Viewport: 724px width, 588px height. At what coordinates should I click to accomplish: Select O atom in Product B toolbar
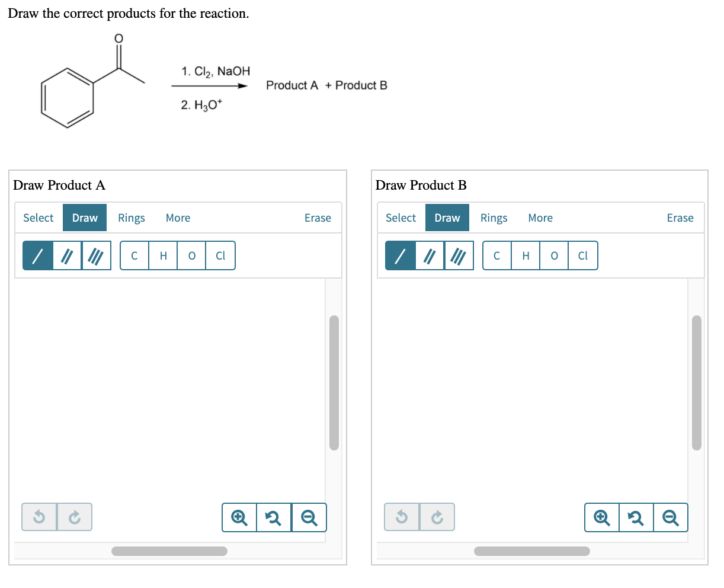pos(554,255)
